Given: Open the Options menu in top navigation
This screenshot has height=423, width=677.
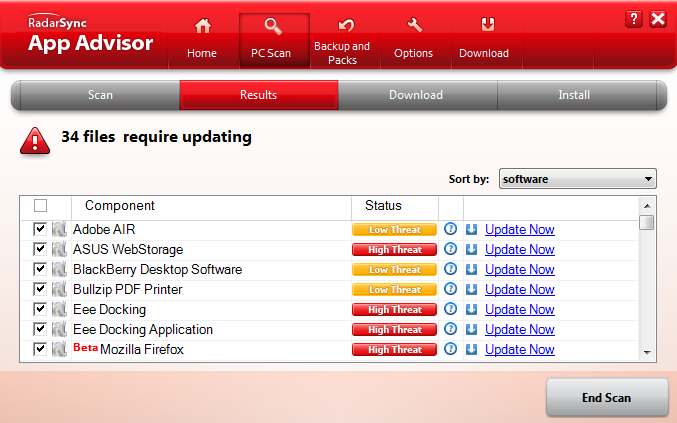Looking at the screenshot, I should pyautogui.click(x=413, y=40).
